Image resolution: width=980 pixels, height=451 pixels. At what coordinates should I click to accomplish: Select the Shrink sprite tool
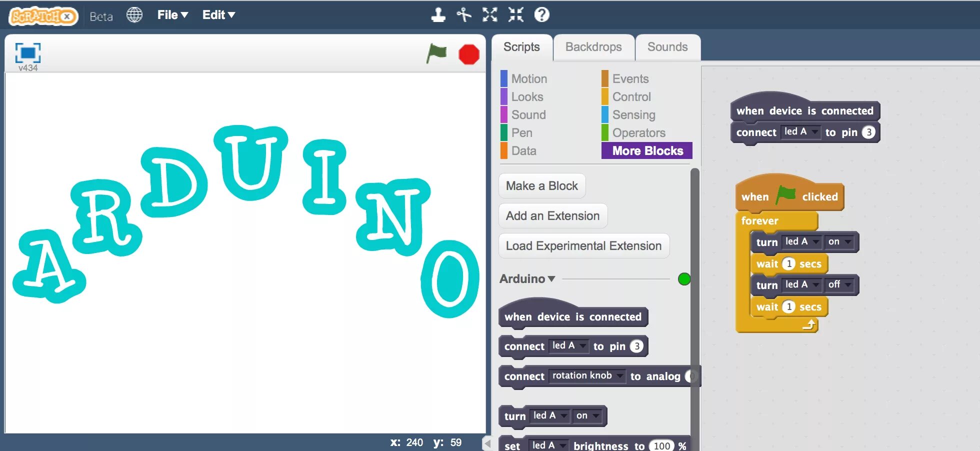(x=516, y=15)
